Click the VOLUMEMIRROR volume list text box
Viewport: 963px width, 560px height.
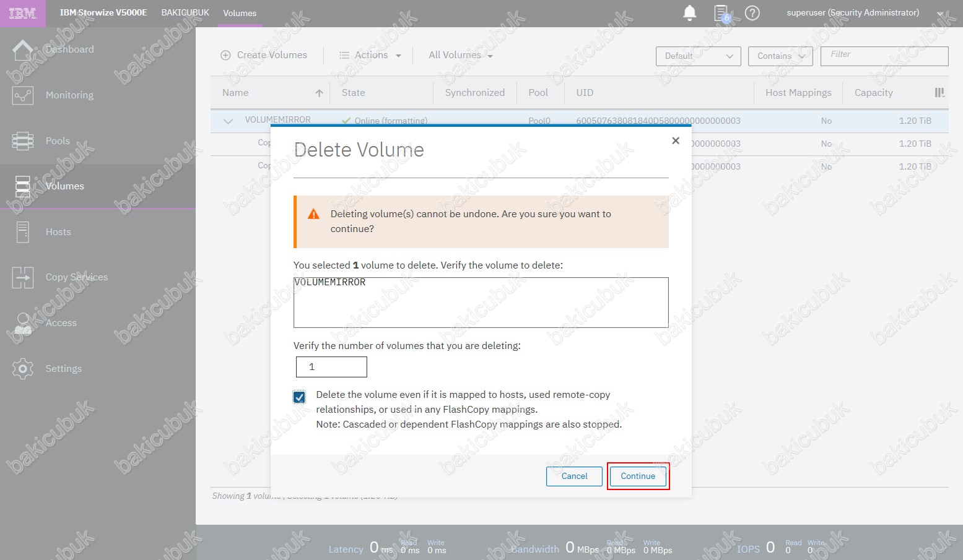coord(481,303)
